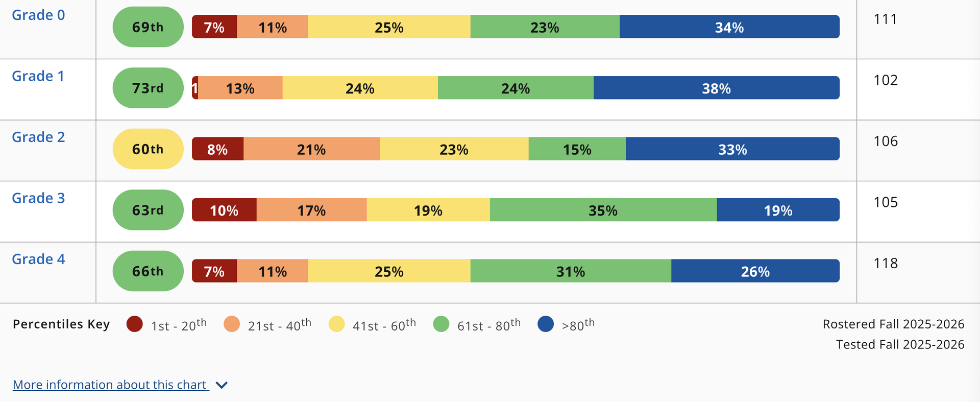Click the orange 21st-40th key circle

coord(232,324)
